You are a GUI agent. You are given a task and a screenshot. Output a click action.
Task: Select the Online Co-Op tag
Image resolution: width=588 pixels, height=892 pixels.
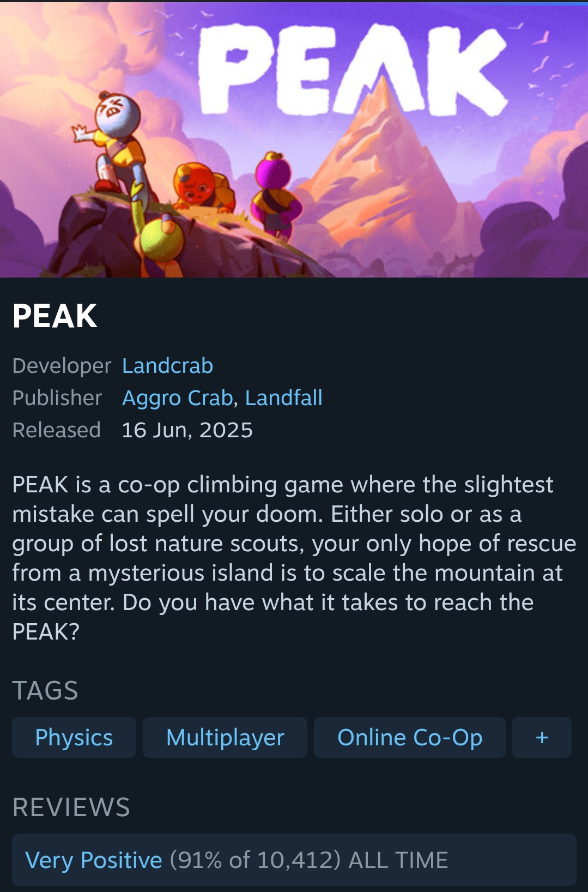point(410,738)
